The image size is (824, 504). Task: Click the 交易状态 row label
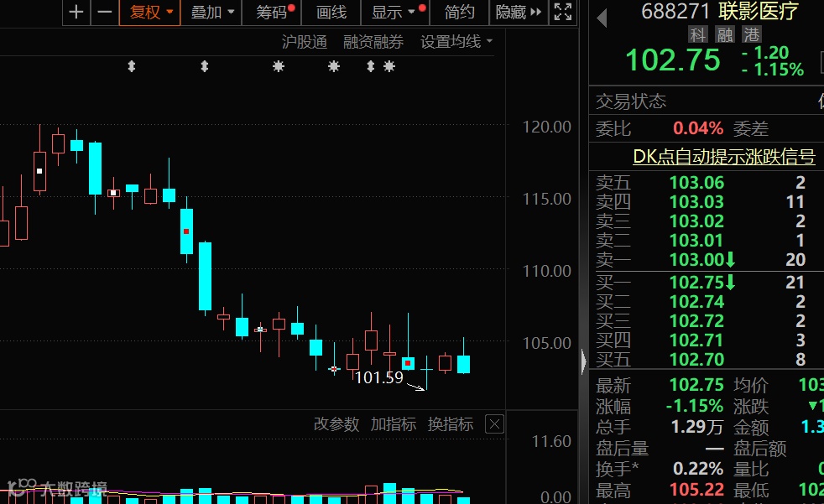631,101
